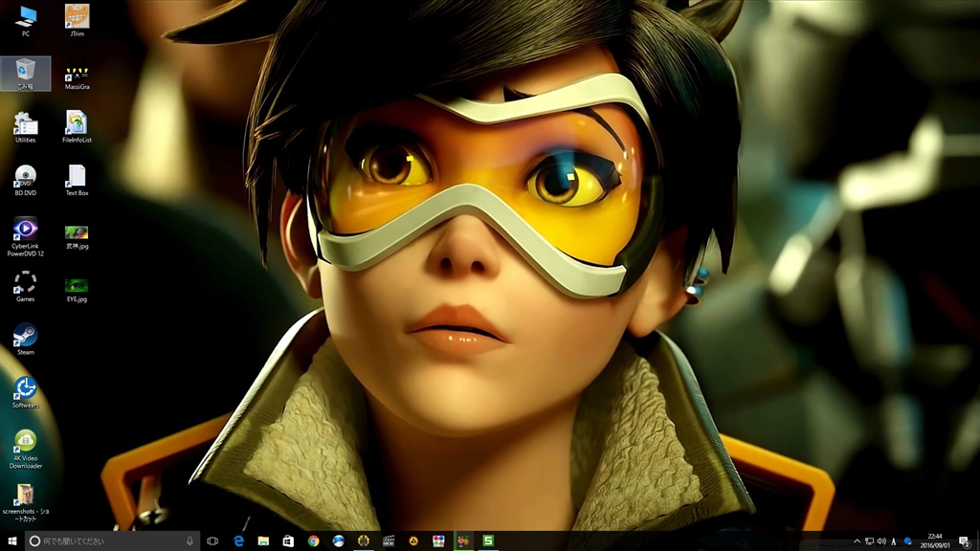Select the Games desktop shortcut
The image size is (980, 551).
pyautogui.click(x=26, y=287)
